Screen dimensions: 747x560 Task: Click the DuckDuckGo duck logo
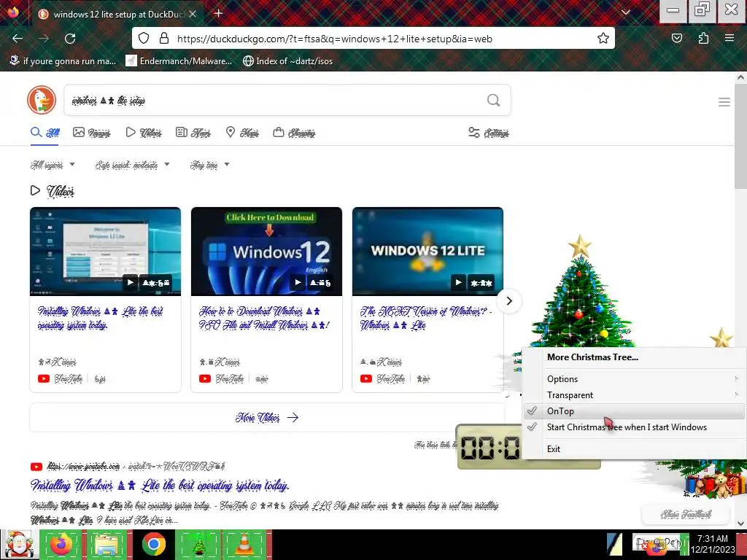click(42, 100)
